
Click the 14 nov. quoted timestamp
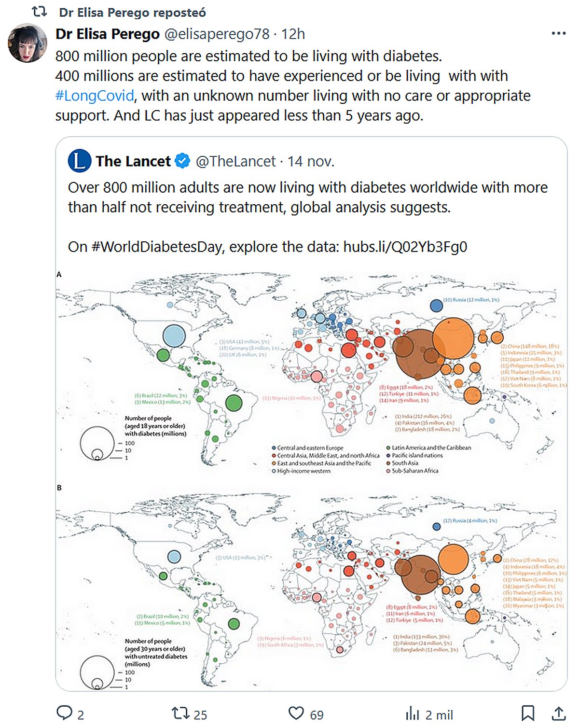pos(311,161)
